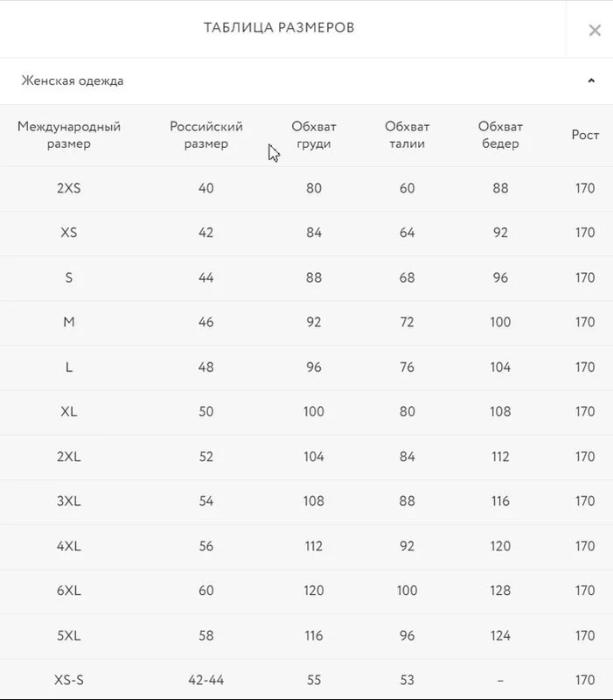Click waist value 100 in 6XL row
Screen dimensions: 613x700
pyautogui.click(x=407, y=591)
